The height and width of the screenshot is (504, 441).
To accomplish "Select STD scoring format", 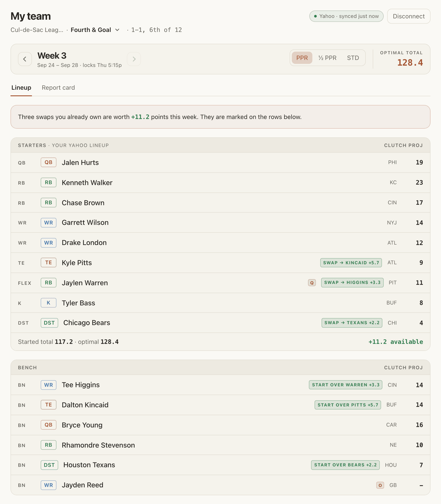I will 353,58.
